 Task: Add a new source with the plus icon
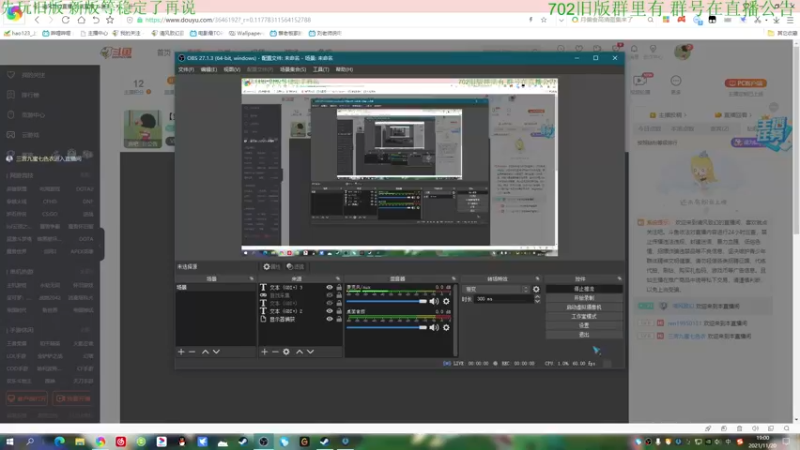(264, 352)
